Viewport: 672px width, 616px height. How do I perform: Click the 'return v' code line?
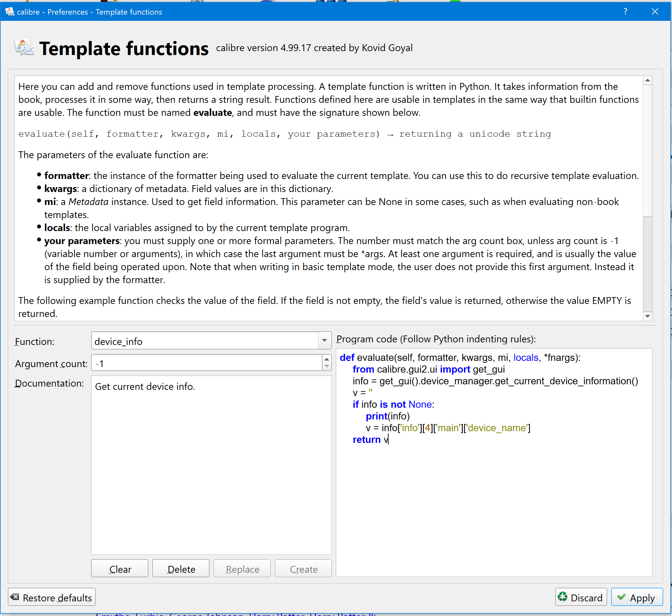pyautogui.click(x=371, y=440)
